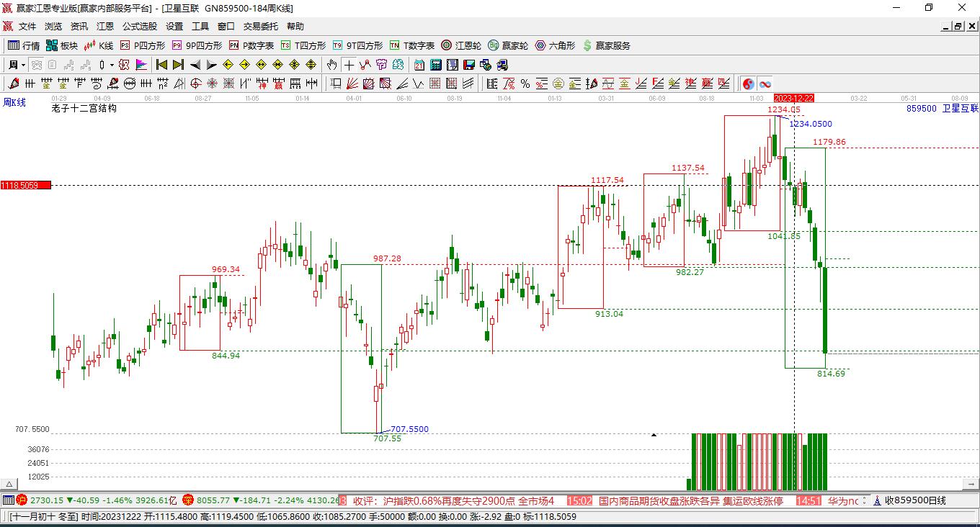Screen dimensions: 980x527
Task: Click the 收859500日线 status entry
Action: [915, 500]
